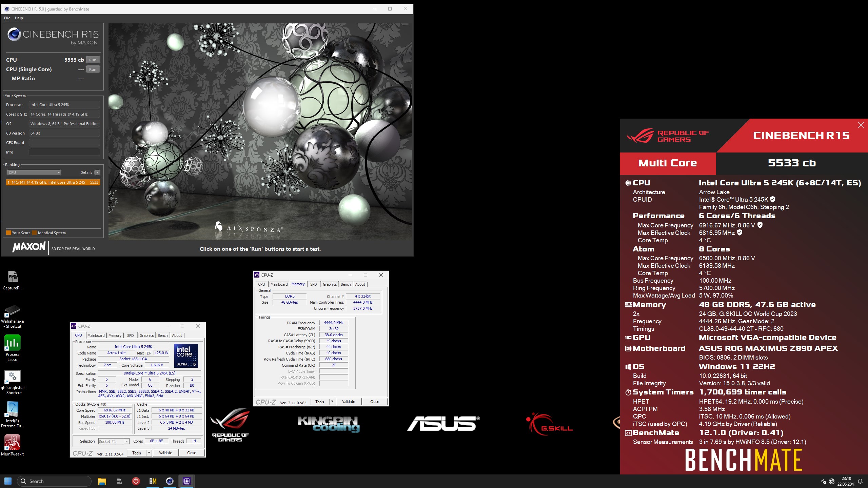Image resolution: width=868 pixels, height=488 pixels.
Task: Click Tools button in CPU-Z Memory window
Action: (320, 402)
